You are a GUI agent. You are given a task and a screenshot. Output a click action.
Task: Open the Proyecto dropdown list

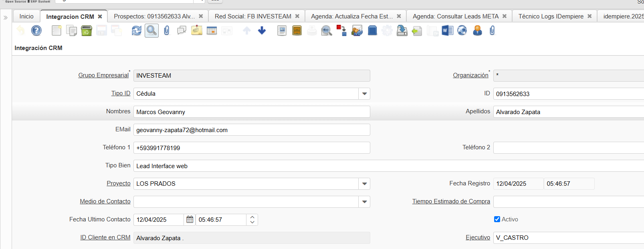point(364,184)
